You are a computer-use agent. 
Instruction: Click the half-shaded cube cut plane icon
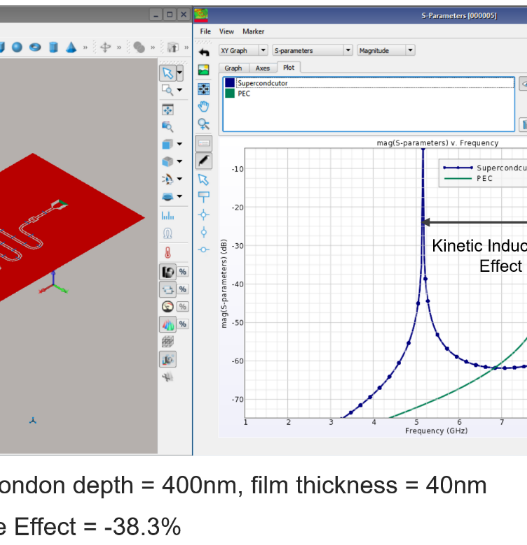168,161
